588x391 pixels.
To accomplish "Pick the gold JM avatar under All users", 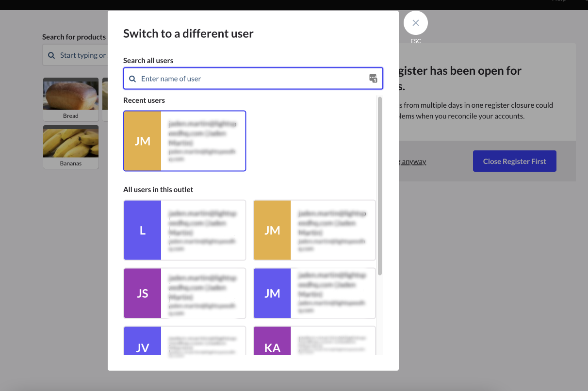I will pyautogui.click(x=272, y=230).
